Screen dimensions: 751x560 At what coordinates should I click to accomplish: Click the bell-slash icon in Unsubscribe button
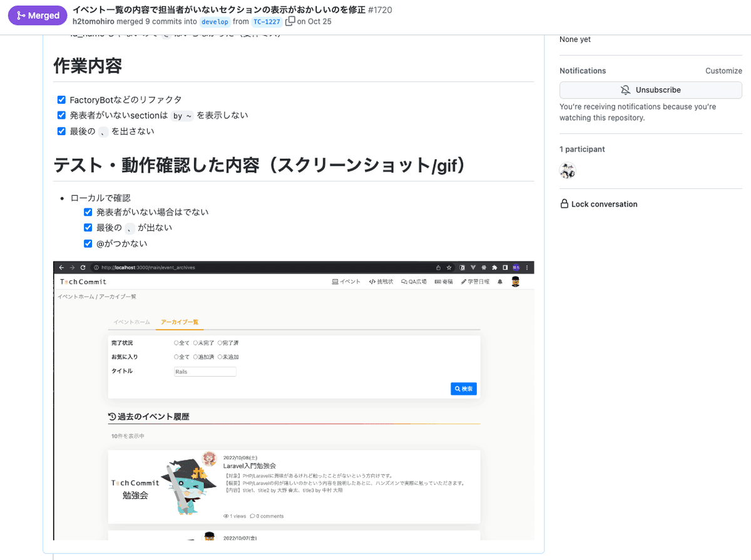[625, 90]
